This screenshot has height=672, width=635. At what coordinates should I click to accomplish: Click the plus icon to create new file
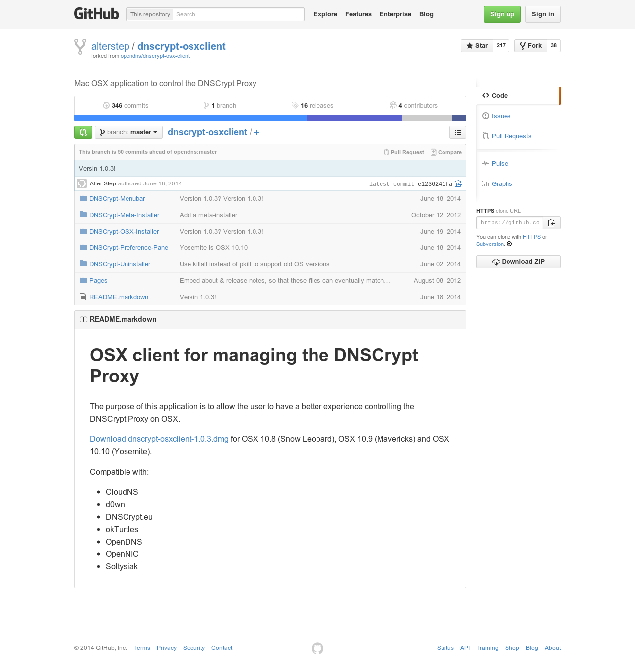(x=257, y=133)
